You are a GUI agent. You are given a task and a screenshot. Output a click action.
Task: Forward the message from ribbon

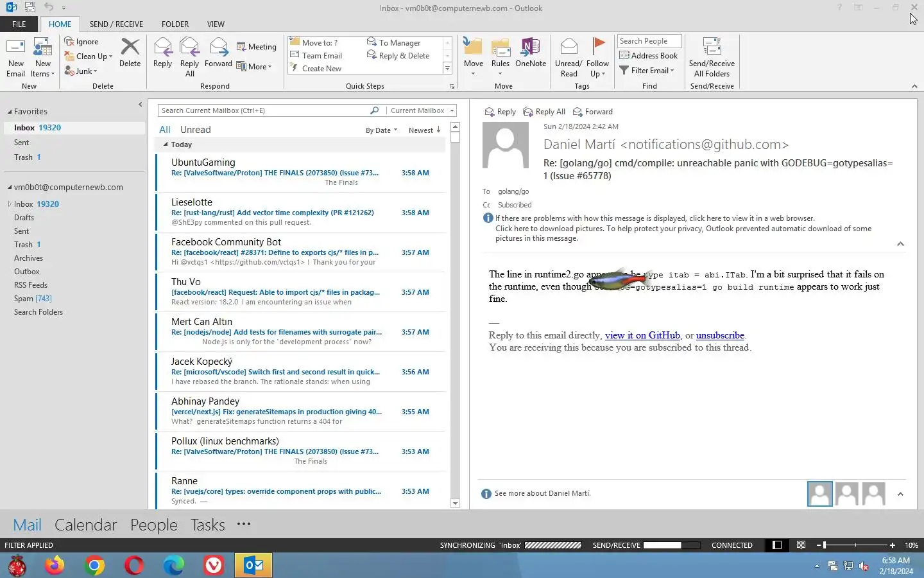click(x=218, y=53)
